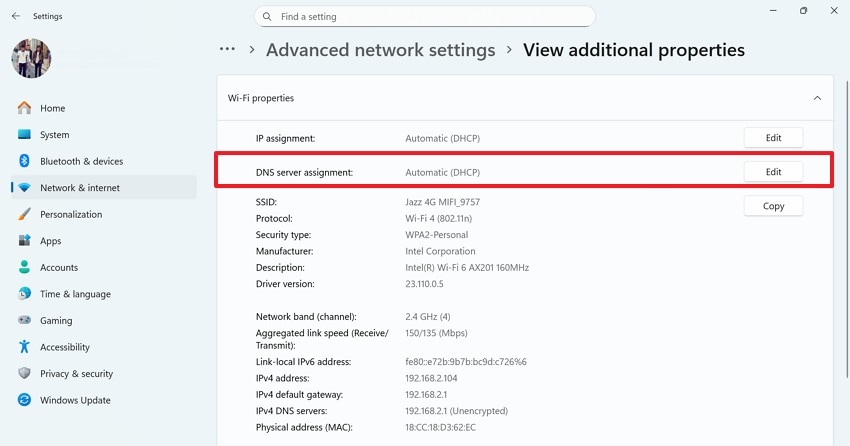The image size is (850, 446).
Task: Click the System monitor icon
Action: click(x=24, y=134)
